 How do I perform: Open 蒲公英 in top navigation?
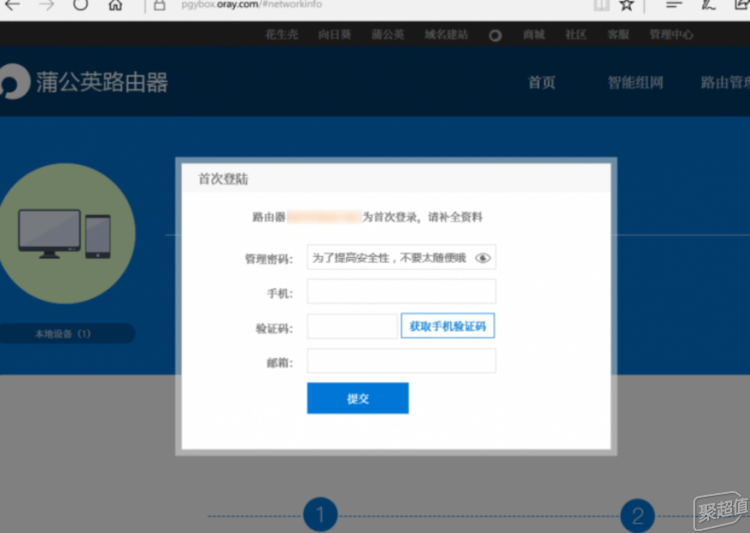[x=388, y=34]
